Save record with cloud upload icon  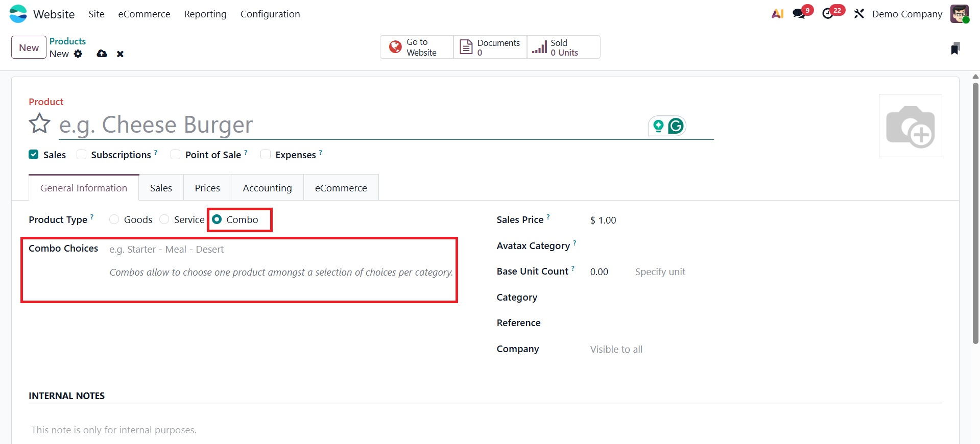[x=102, y=54]
